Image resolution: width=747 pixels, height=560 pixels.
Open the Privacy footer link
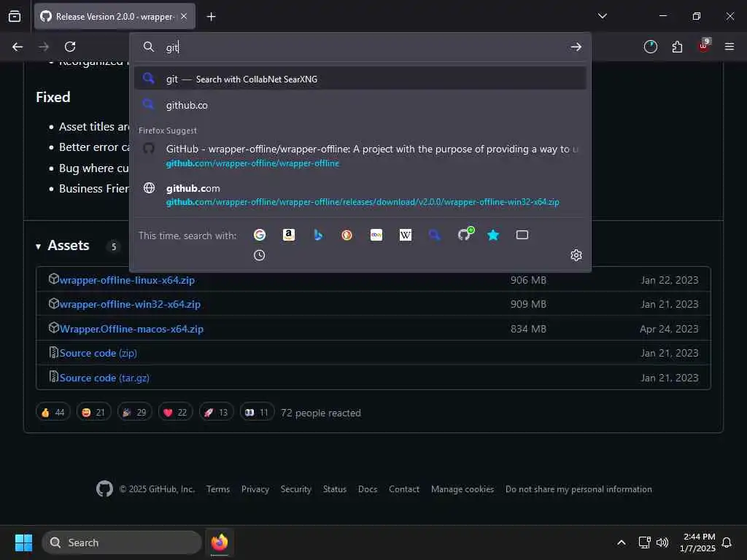[x=255, y=489]
